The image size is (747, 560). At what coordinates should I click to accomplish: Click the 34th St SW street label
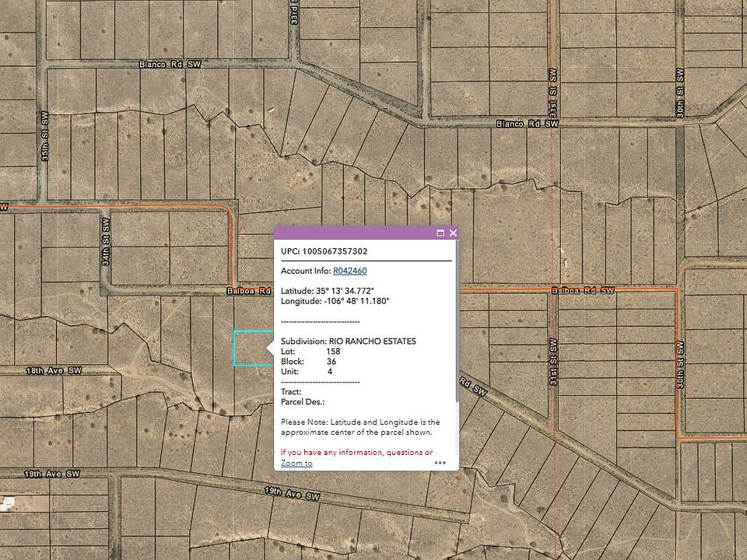pos(106,241)
